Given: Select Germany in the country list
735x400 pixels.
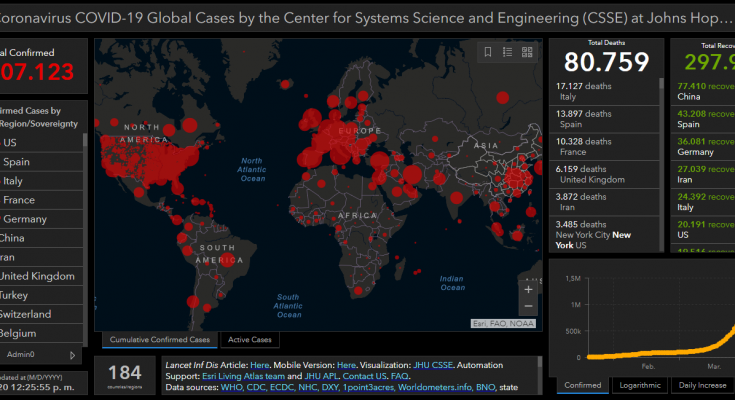Looking at the screenshot, I should [41, 219].
